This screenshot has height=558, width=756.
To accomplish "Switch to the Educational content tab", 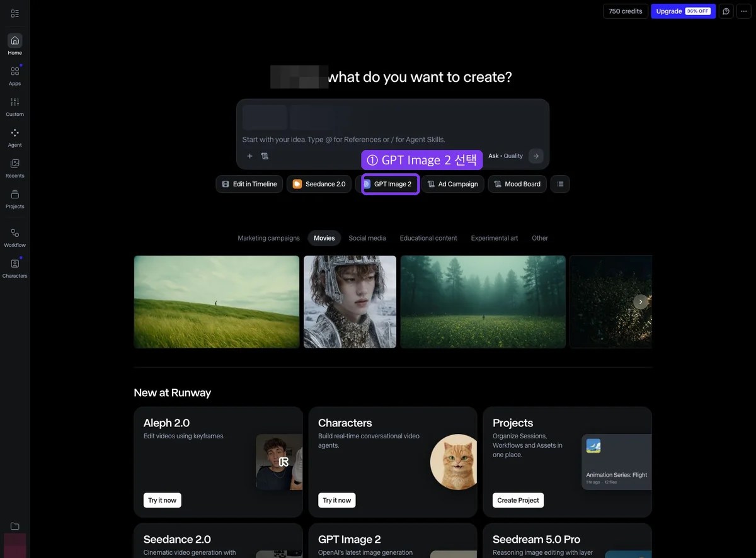I will pyautogui.click(x=428, y=238).
